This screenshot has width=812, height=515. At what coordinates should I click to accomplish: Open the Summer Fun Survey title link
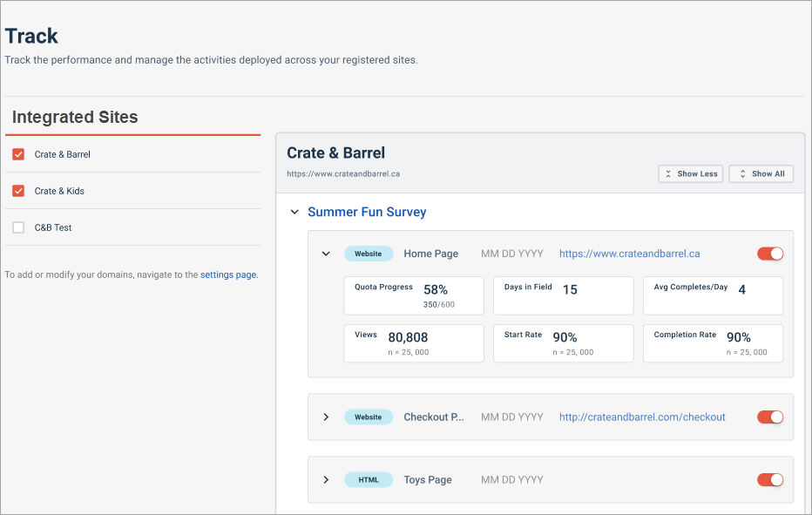click(367, 212)
